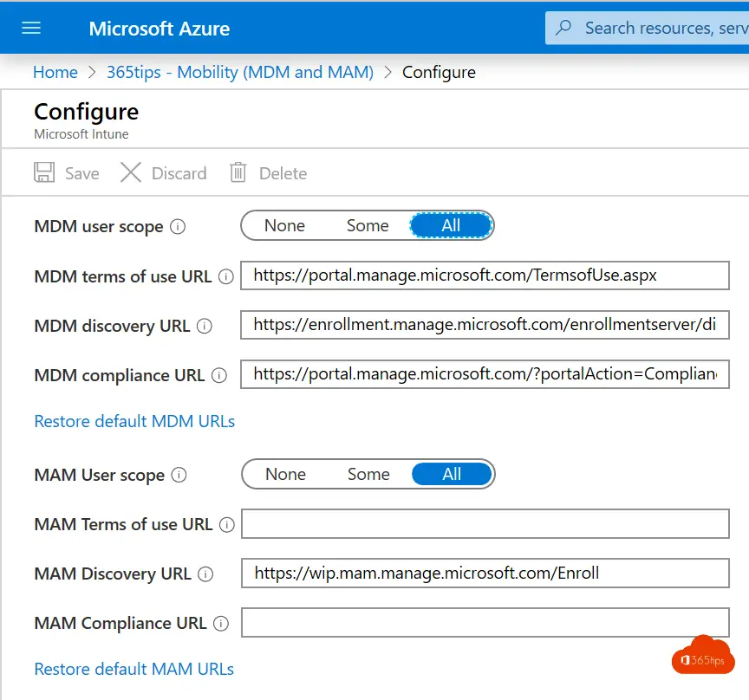Show info for MDM compliance URL
The height and width of the screenshot is (700, 749).
[219, 375]
